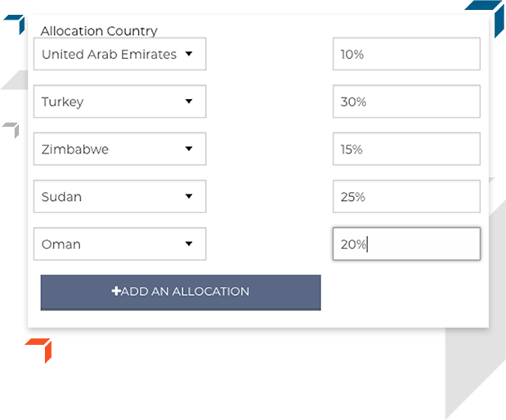The width and height of the screenshot is (506, 420).
Task: Click the arrow icon beside Turkey
Action: (x=189, y=101)
